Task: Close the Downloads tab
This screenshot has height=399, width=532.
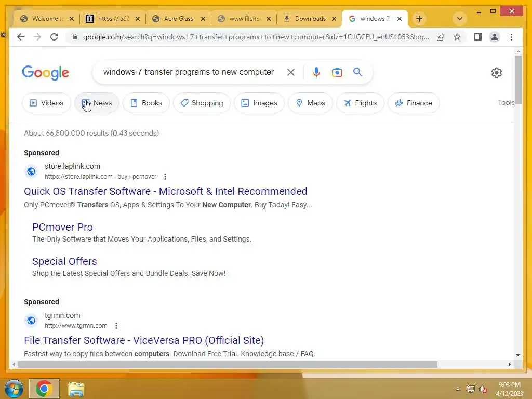Action: pos(334,19)
